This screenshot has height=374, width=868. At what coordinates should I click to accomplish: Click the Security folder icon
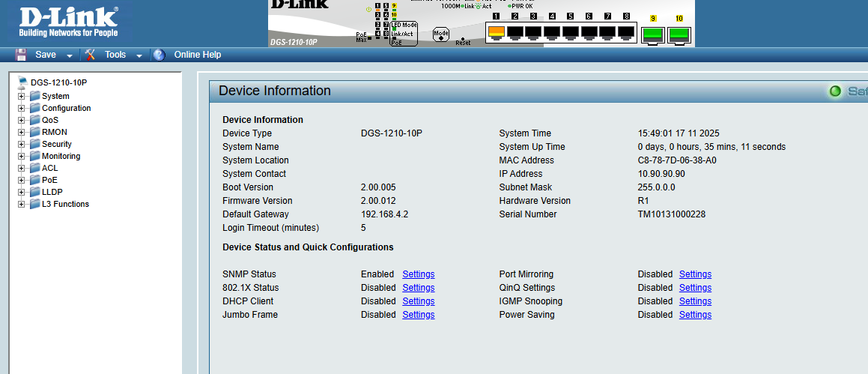(x=34, y=144)
